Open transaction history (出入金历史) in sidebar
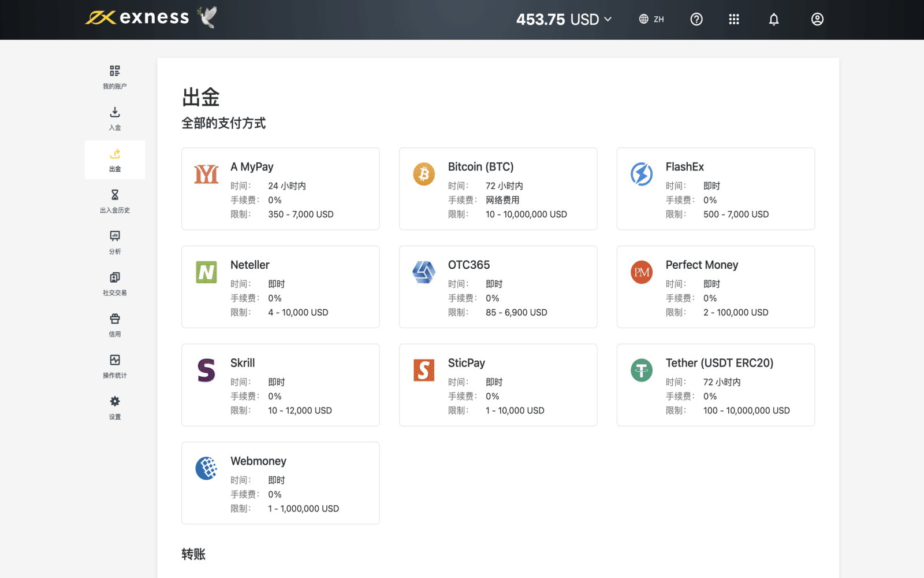The height and width of the screenshot is (578, 924). 115,201
